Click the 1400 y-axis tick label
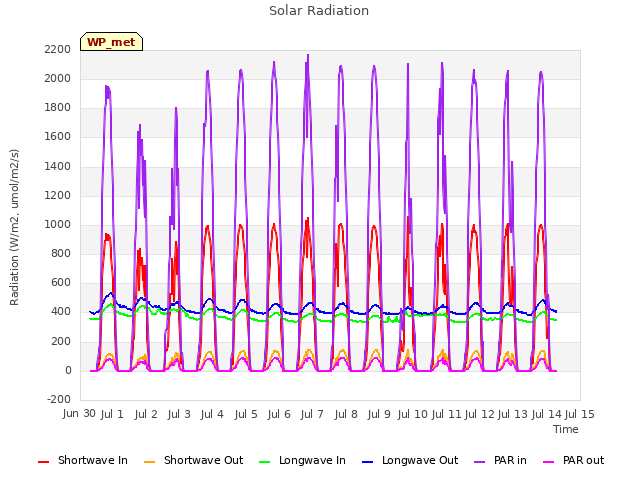 coord(58,166)
